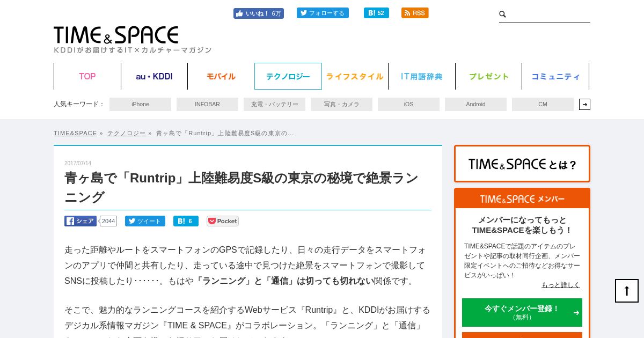Select the 写真・カメラ keyword tag

tap(341, 104)
